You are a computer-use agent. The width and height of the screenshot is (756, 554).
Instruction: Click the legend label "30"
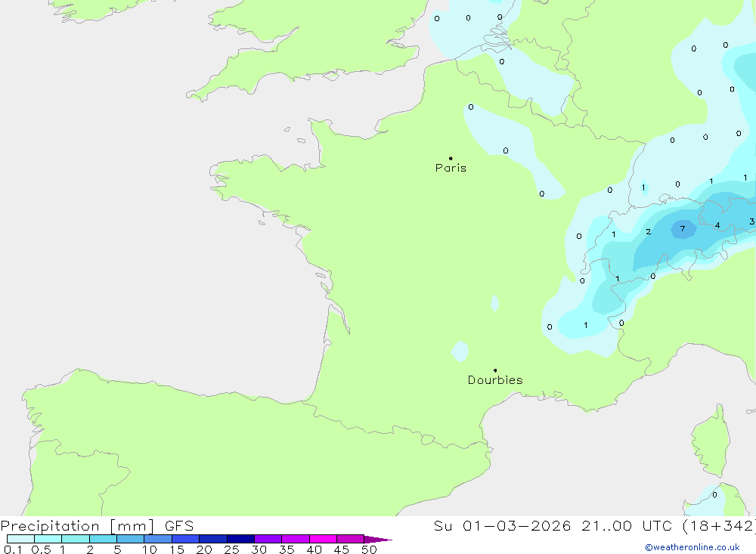pos(259,549)
